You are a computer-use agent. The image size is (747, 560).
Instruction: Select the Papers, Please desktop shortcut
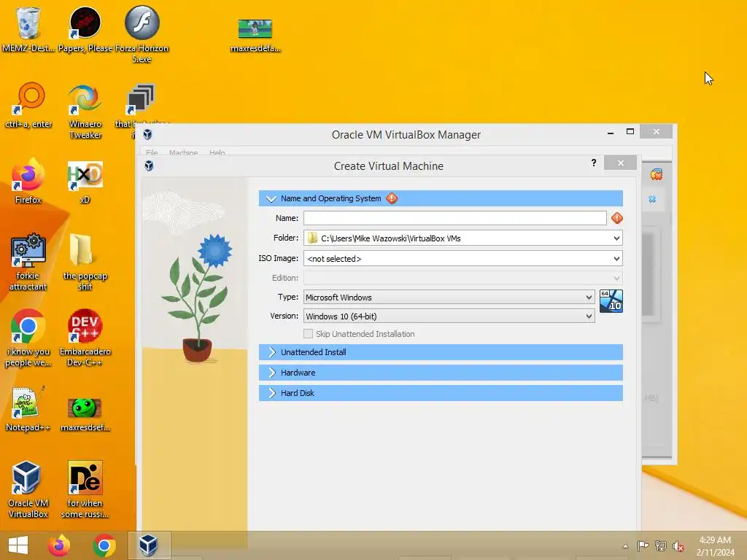(x=85, y=23)
